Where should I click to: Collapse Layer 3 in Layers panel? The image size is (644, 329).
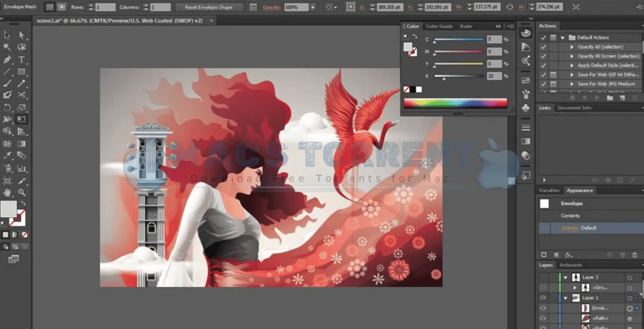coord(566,277)
